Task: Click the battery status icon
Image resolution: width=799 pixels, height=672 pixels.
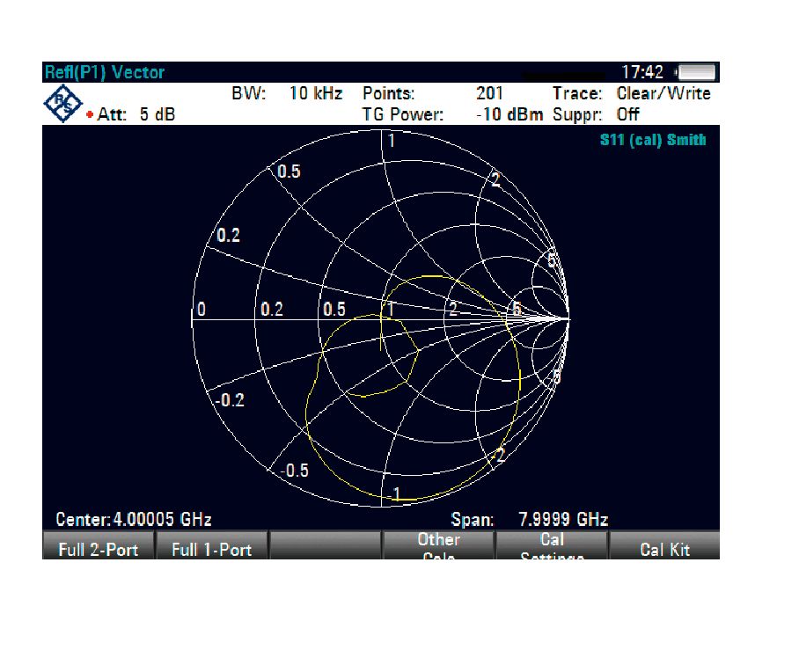Action: pyautogui.click(x=697, y=72)
